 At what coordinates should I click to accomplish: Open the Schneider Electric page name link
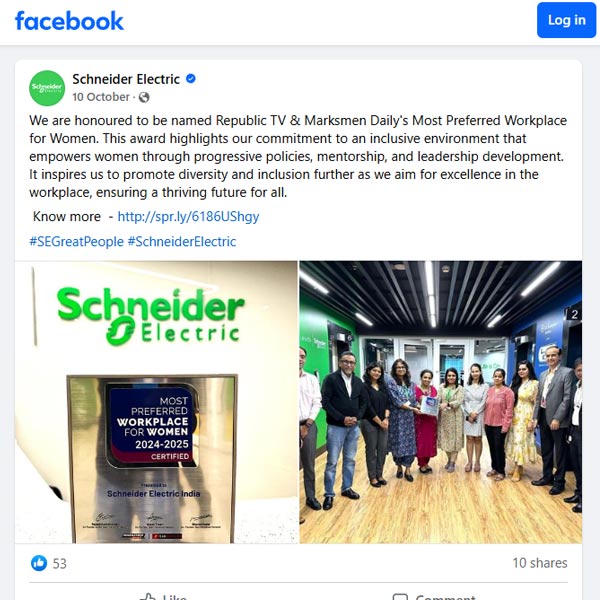pyautogui.click(x=126, y=79)
